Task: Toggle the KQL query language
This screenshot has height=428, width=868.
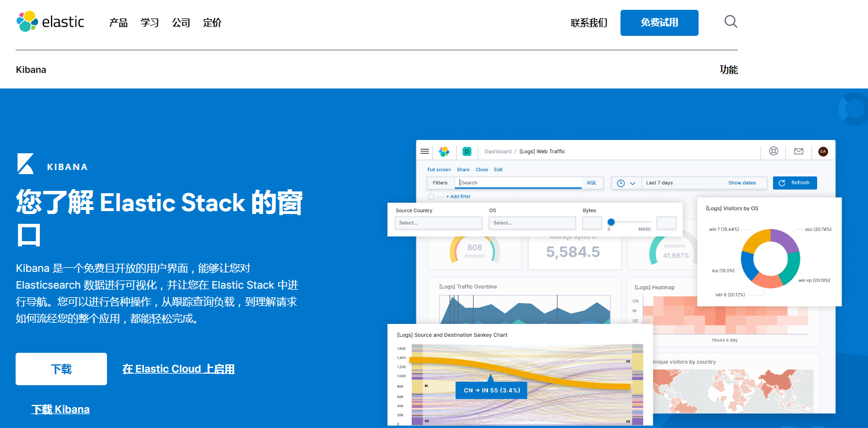Action: (592, 183)
